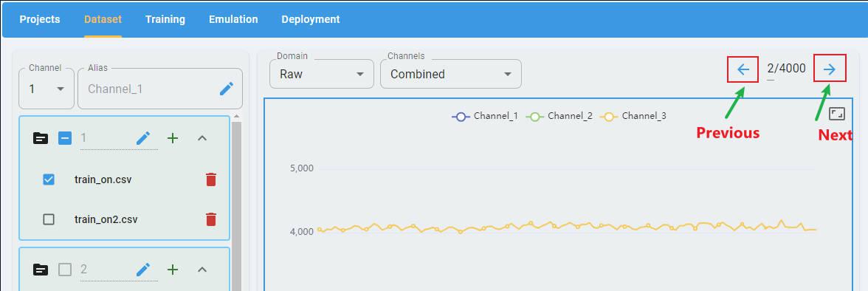Go to the next sample arrow
868x291 pixels.
pyautogui.click(x=830, y=69)
